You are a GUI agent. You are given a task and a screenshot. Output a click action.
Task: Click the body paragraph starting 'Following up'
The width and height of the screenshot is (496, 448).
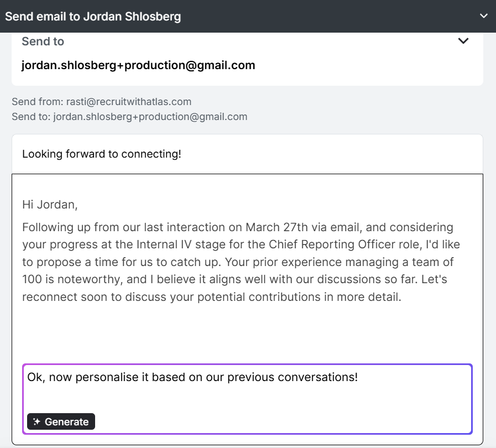(x=241, y=262)
